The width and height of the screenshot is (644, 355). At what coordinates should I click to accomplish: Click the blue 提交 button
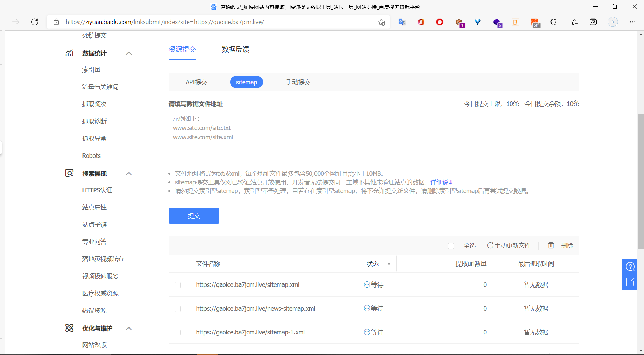(x=194, y=216)
